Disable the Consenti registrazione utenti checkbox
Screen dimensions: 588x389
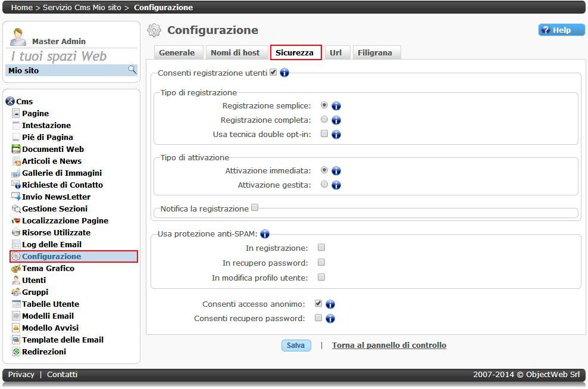pyautogui.click(x=273, y=73)
